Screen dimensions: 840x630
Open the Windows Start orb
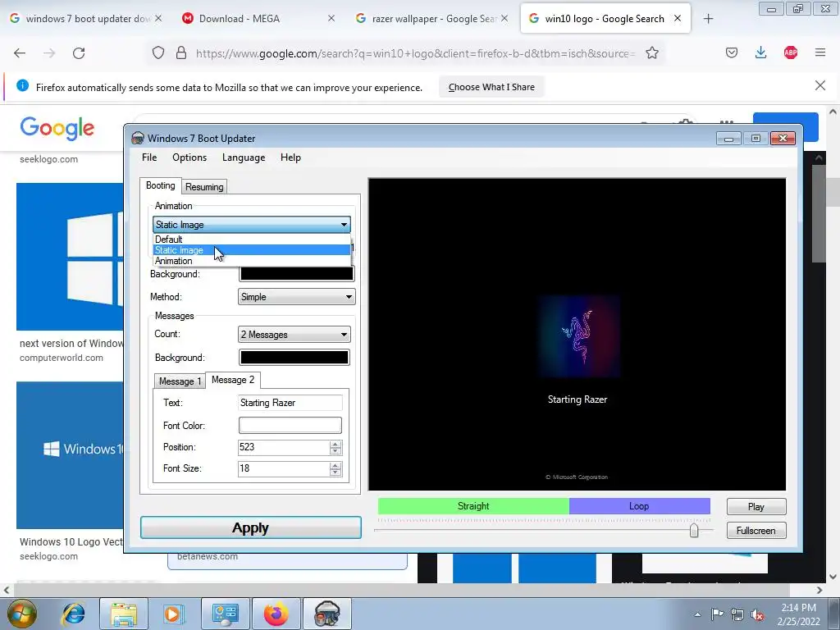pyautogui.click(x=21, y=614)
